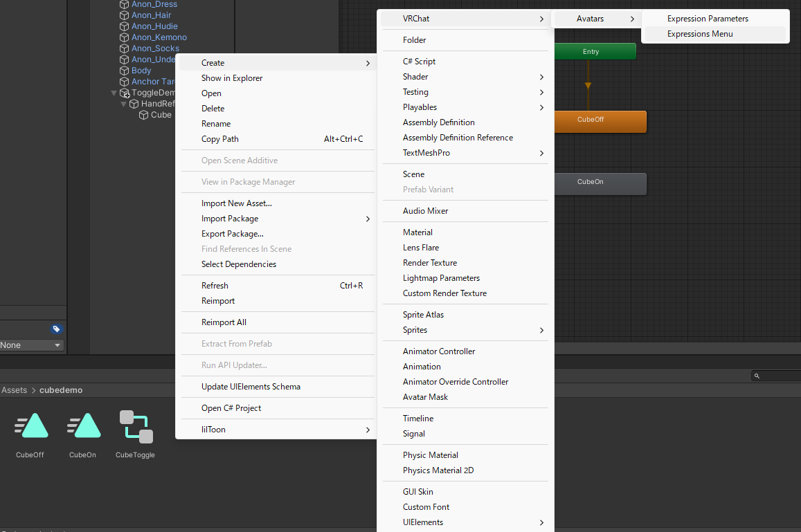This screenshot has height=532, width=801.
Task: Click the cube icon beside Anon_Hair
Action: (x=124, y=15)
